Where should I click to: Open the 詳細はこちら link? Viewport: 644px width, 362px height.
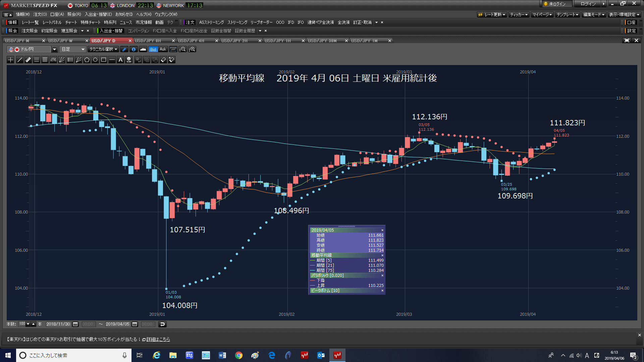[158, 339]
